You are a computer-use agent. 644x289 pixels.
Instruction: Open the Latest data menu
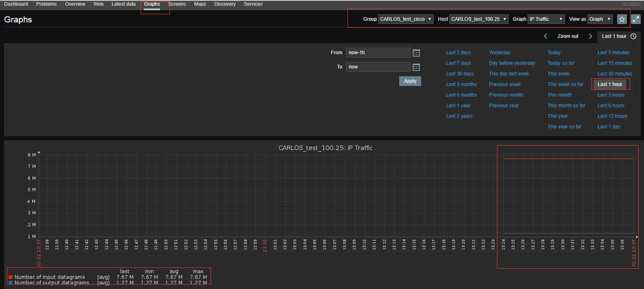pos(123,4)
